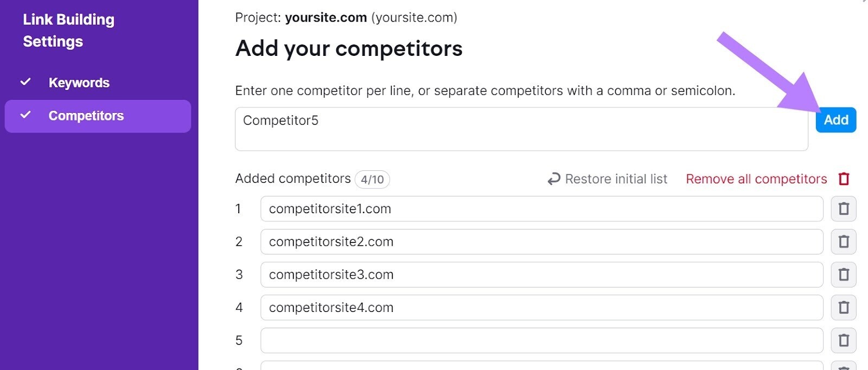Click the delete icon for competitorsite4.com
The height and width of the screenshot is (370, 868).
[x=844, y=307]
